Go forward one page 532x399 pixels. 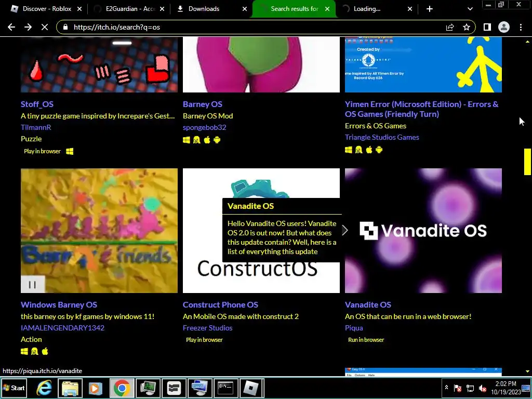[28, 27]
